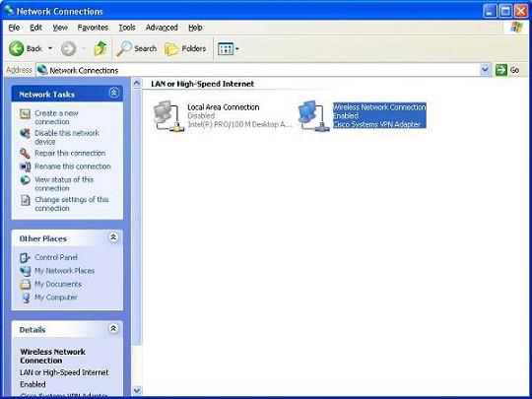
Task: Collapse the Other Places panel
Action: pos(113,237)
